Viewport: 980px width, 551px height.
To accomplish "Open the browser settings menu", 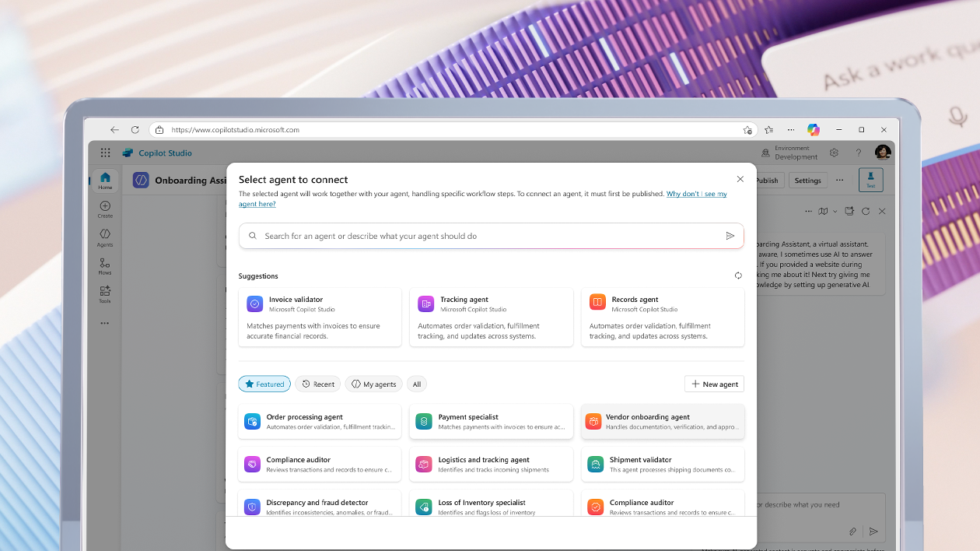I will tap(791, 129).
